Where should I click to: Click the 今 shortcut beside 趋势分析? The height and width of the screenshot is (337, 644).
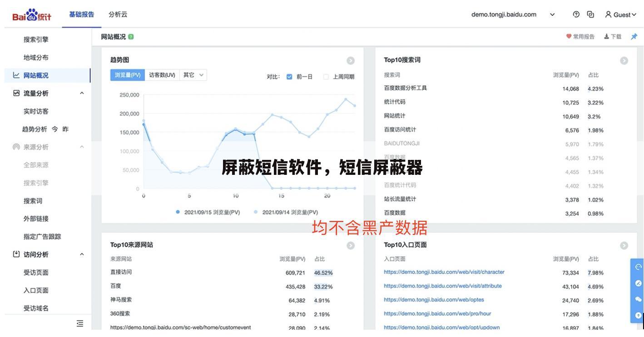[54, 129]
